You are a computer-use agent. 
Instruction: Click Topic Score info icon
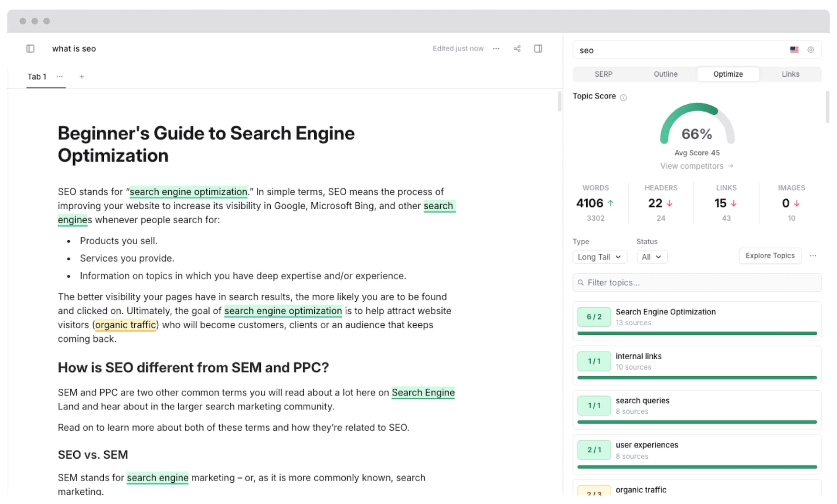[623, 97]
